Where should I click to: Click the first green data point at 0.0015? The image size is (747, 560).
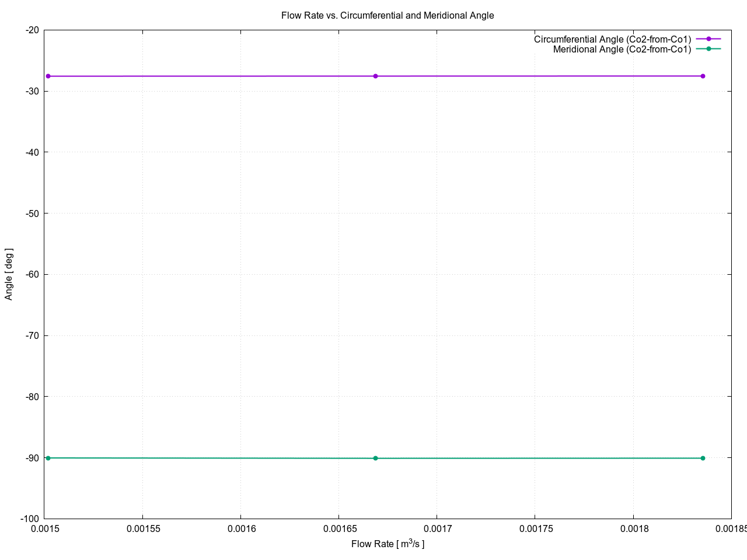(48, 458)
